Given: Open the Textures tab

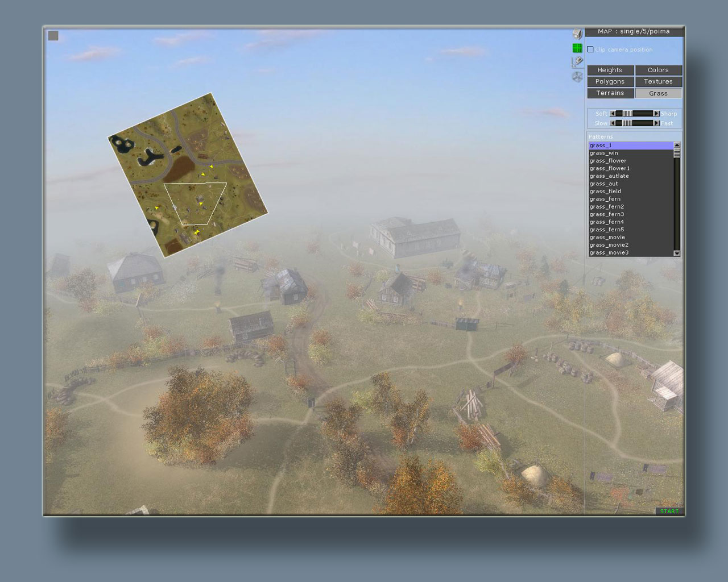Looking at the screenshot, I should (658, 81).
